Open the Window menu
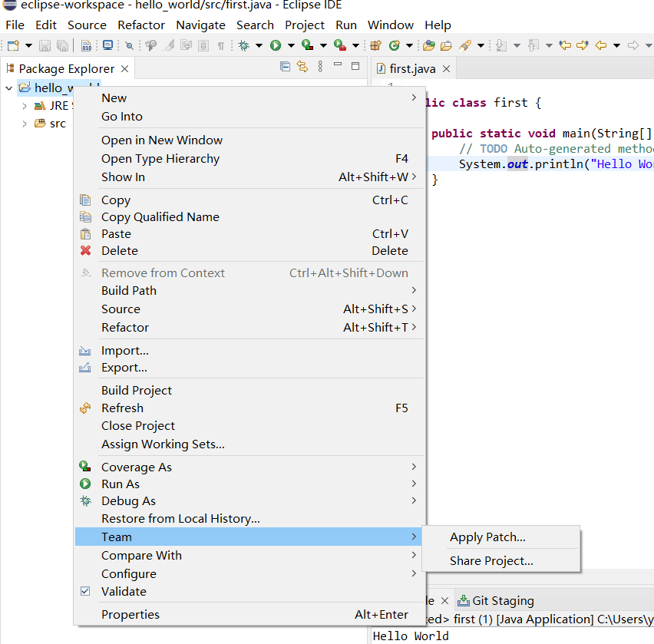 point(391,25)
